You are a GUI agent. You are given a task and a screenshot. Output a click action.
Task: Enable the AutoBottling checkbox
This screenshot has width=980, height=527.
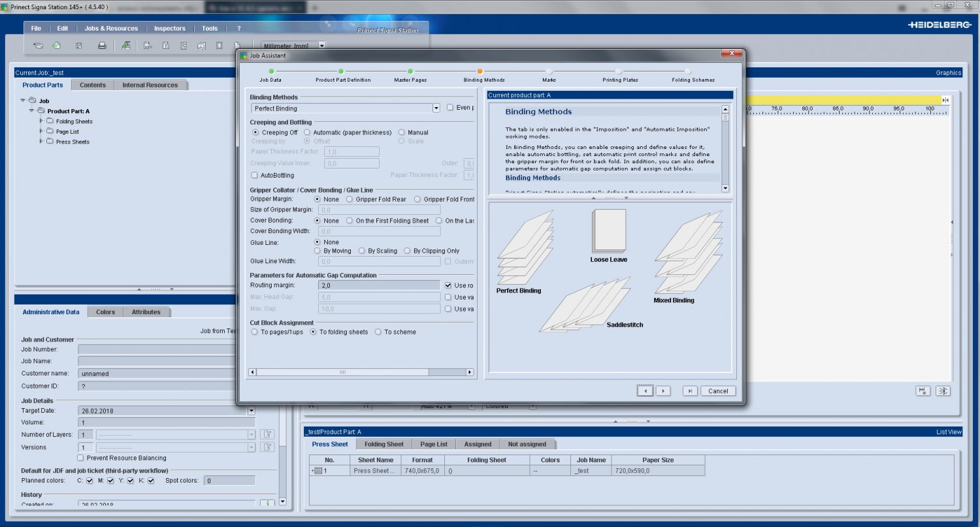[255, 175]
